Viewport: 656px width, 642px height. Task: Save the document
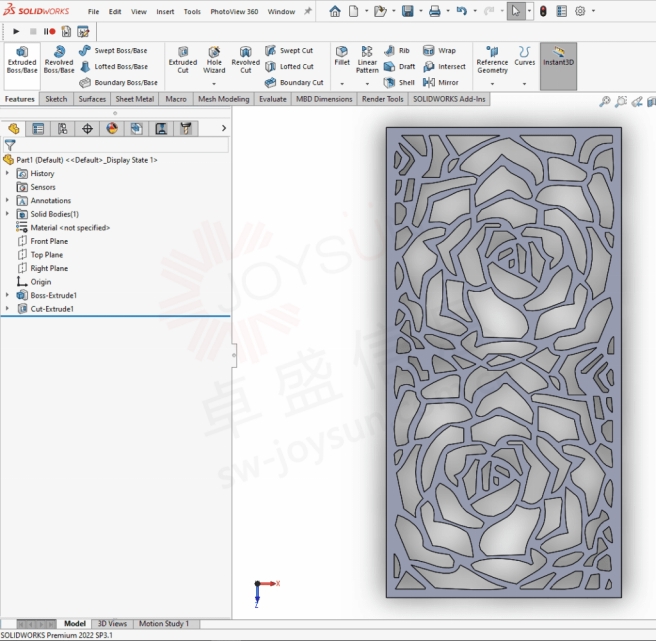pyautogui.click(x=407, y=11)
